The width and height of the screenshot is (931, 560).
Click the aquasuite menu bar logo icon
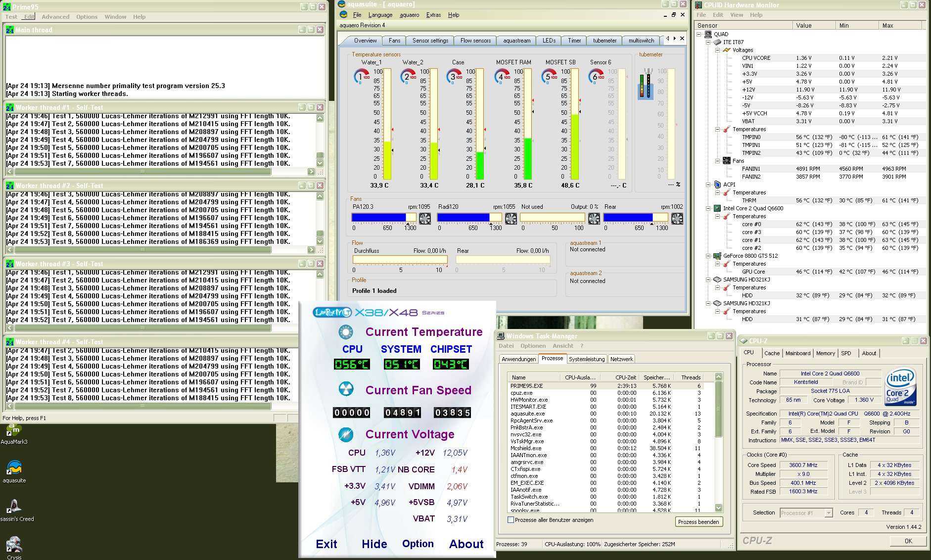click(343, 15)
